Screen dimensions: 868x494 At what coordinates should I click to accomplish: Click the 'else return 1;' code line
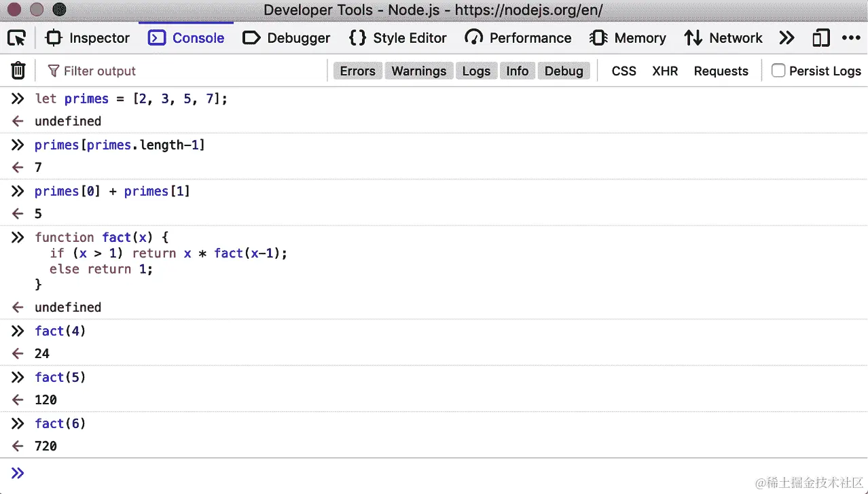tap(101, 269)
